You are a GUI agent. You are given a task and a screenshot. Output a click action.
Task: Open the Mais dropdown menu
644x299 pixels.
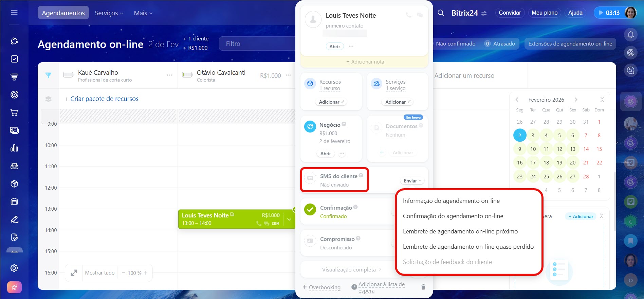(143, 13)
